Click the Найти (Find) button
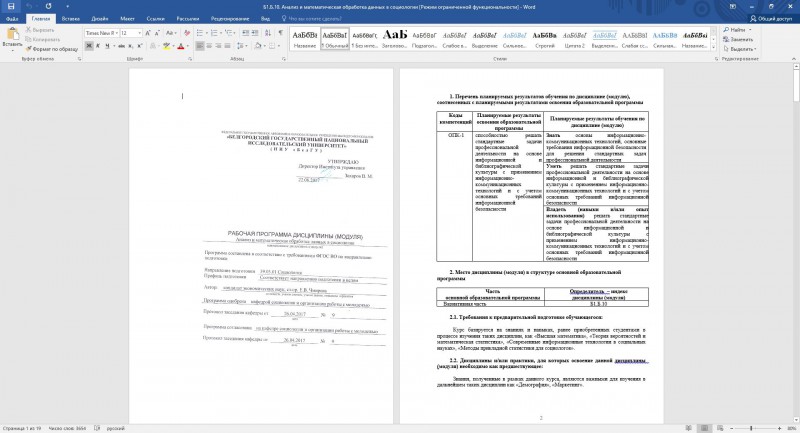Screen dimensions: 800x433 point(737,30)
